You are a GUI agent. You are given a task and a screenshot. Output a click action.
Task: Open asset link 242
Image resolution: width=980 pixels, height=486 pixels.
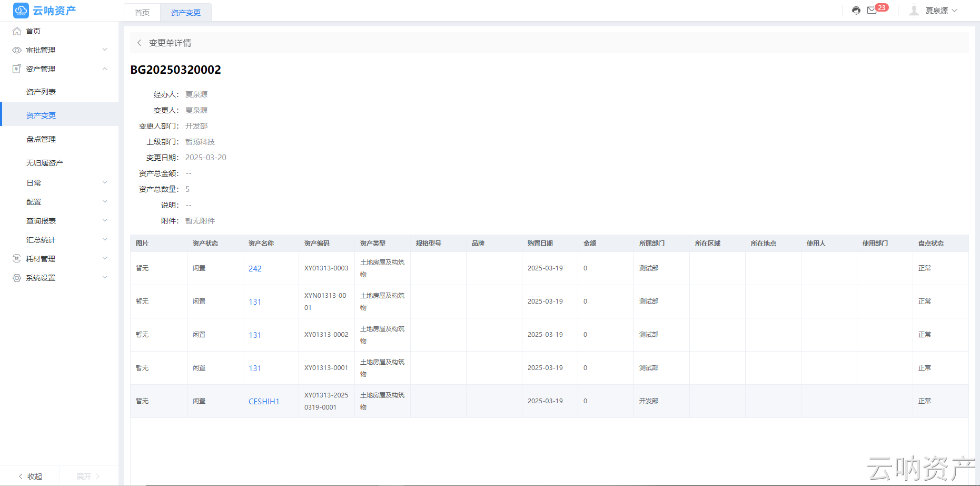point(255,269)
